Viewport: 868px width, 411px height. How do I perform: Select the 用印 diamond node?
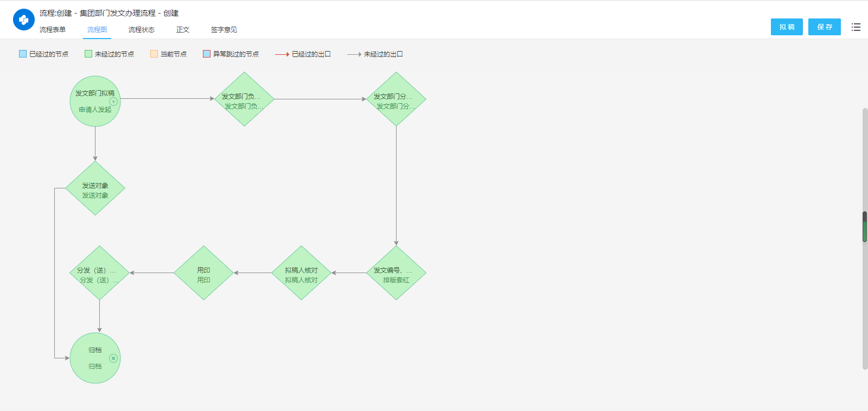pyautogui.click(x=203, y=273)
